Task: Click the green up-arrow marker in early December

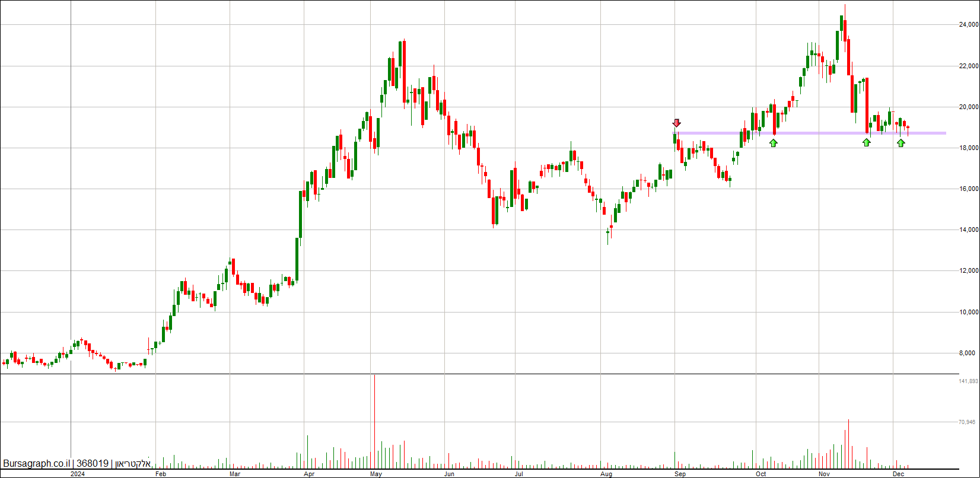Action: [901, 143]
